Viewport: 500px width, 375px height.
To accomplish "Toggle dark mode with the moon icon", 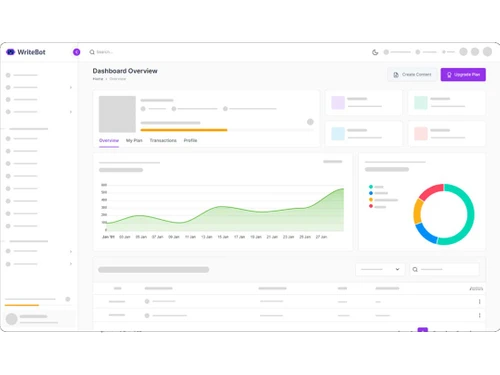I will tap(375, 52).
